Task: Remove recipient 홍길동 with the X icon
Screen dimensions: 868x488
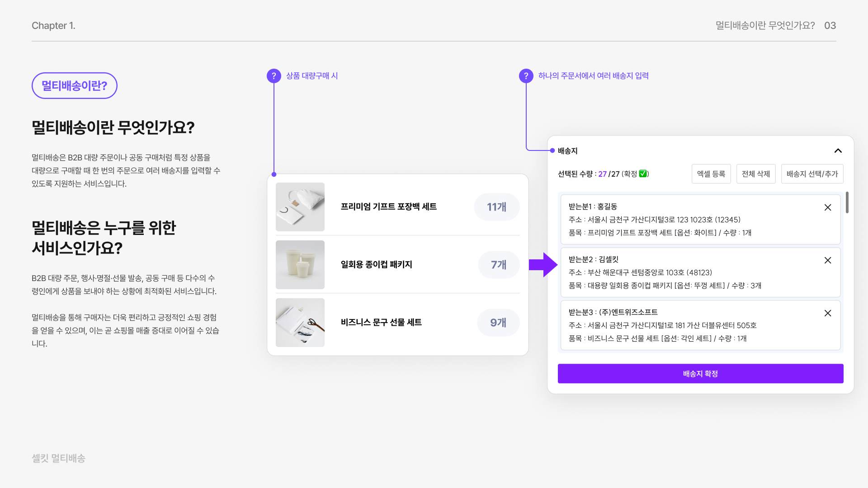Action: coord(827,207)
